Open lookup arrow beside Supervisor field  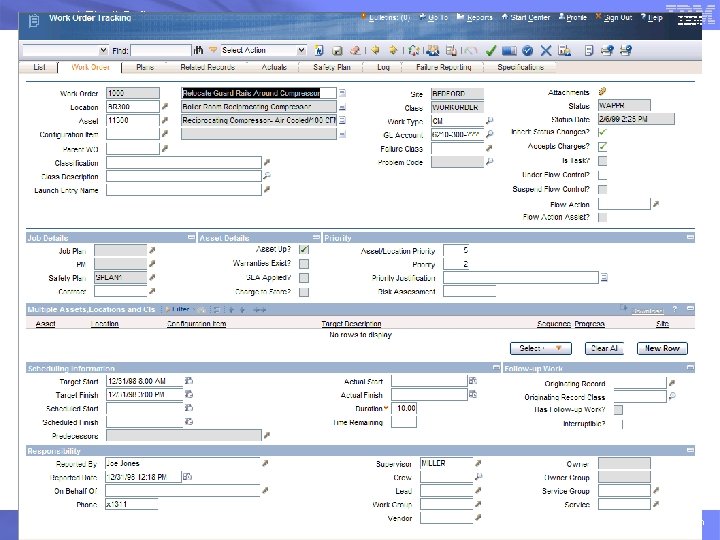click(478, 463)
